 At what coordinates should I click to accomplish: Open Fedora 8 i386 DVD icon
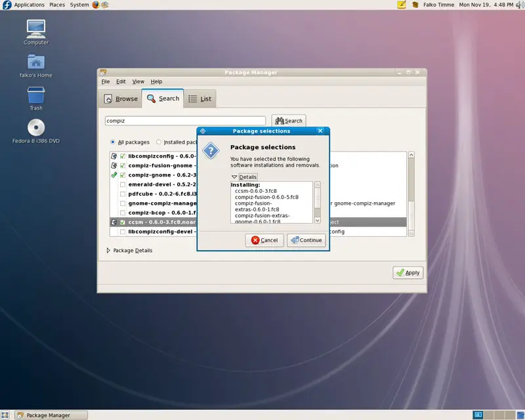tap(36, 131)
